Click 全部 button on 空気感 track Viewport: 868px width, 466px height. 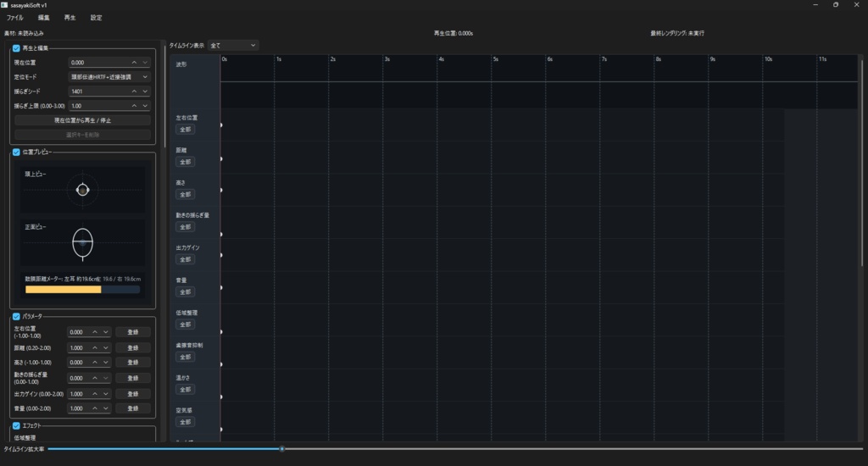pos(185,422)
